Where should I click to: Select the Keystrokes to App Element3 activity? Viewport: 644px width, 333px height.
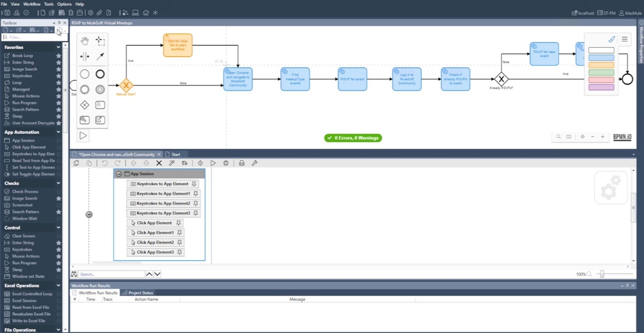163,213
